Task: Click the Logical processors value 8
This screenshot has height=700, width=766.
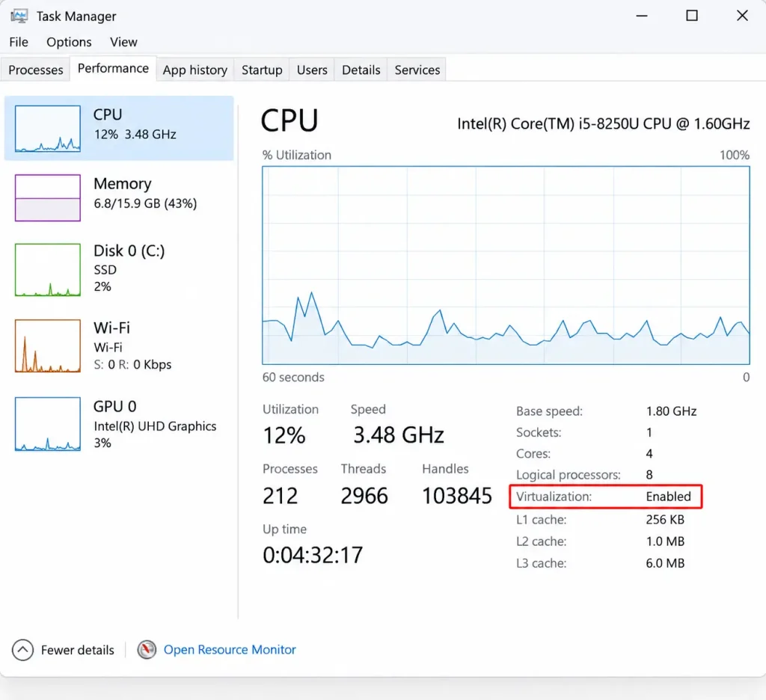Action: [x=649, y=475]
